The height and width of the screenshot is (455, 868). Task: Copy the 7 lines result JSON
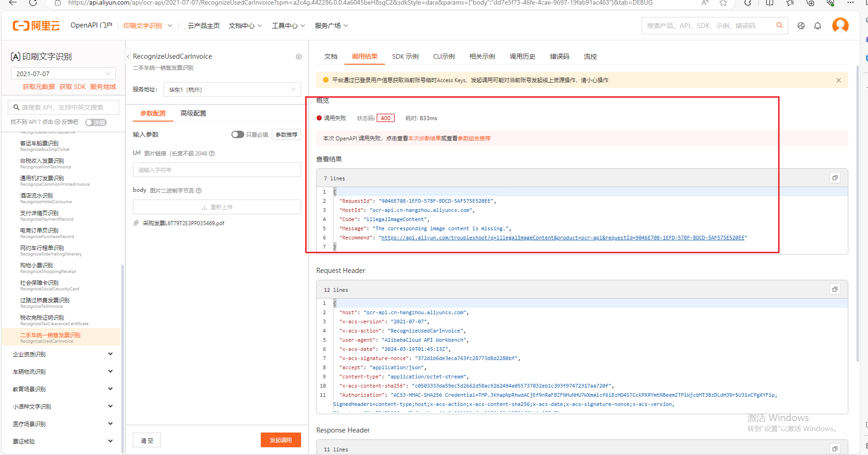pyautogui.click(x=835, y=178)
